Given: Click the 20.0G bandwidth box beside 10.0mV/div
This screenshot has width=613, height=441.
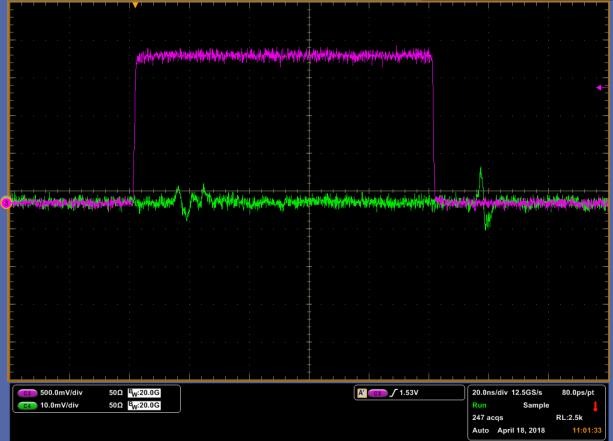Looking at the screenshot, I should coord(144,405).
